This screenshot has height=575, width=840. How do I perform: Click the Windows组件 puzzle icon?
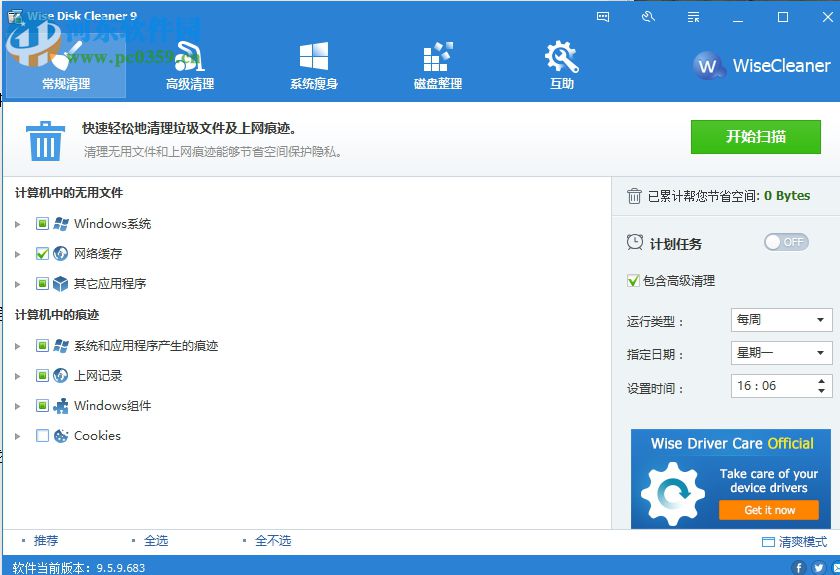61,406
